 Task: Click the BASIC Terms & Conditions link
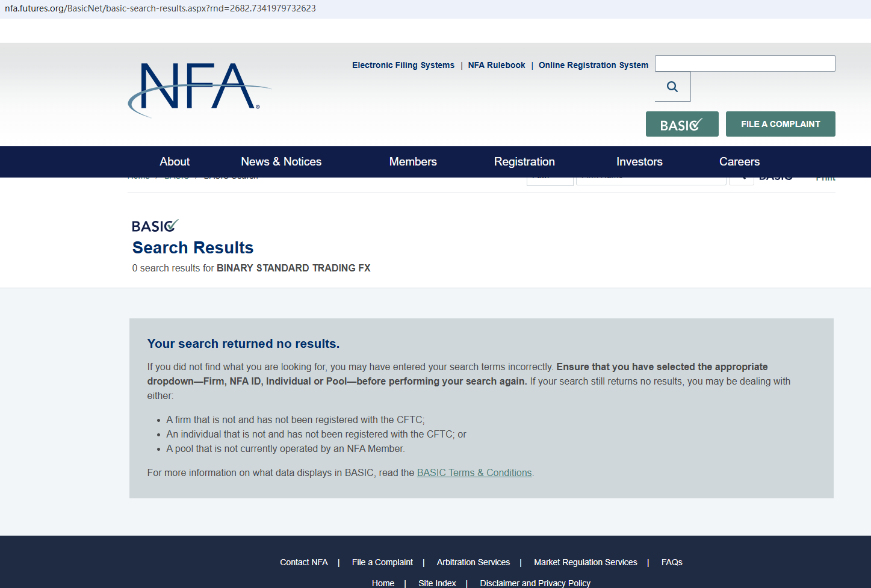474,472
